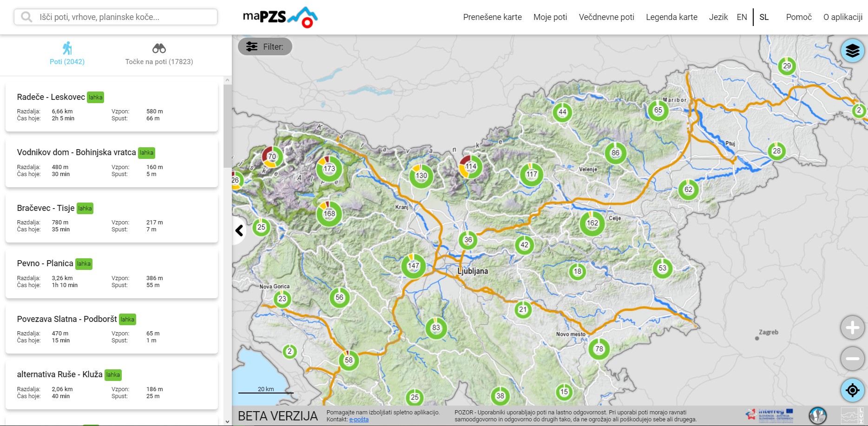Zoom out with the minus button

(x=852, y=359)
